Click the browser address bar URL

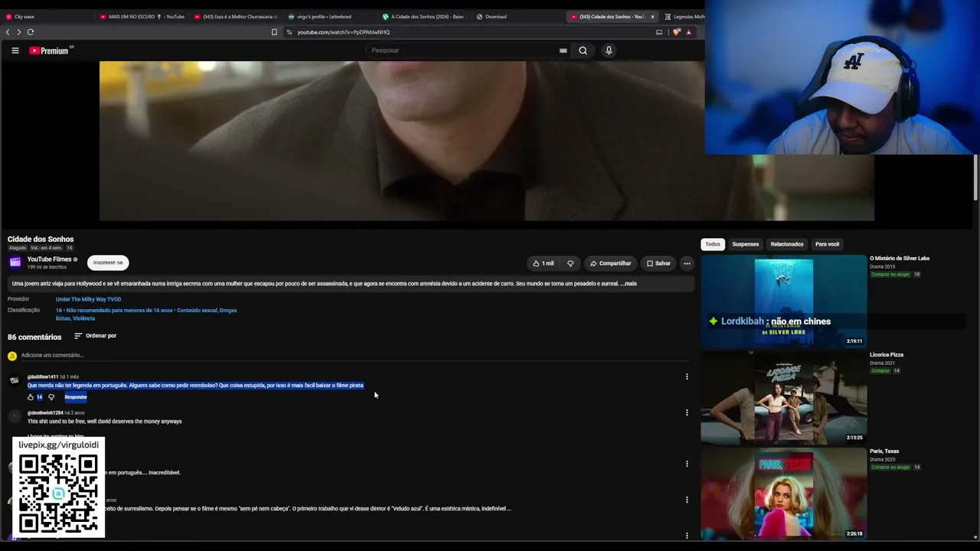click(344, 32)
